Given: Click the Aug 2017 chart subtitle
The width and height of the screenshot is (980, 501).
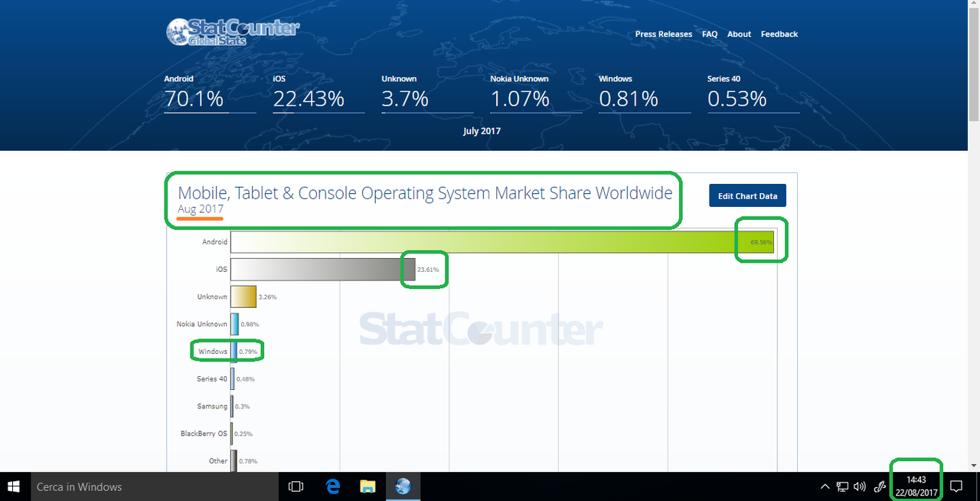Looking at the screenshot, I should tap(201, 209).
